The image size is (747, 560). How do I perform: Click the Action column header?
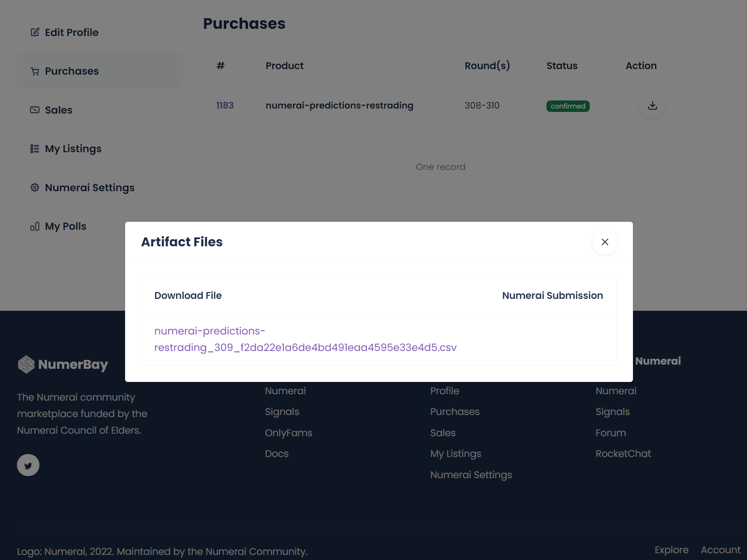641,66
